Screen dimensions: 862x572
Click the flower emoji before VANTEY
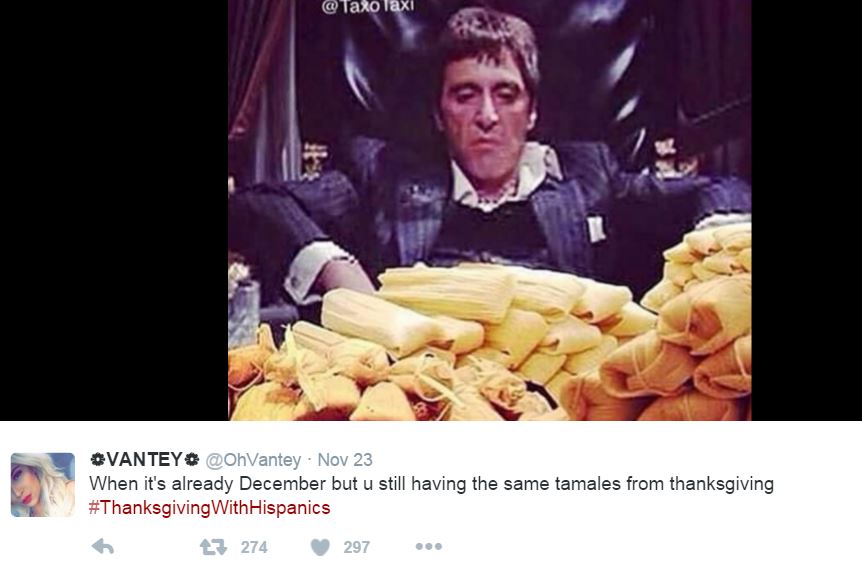(97, 459)
